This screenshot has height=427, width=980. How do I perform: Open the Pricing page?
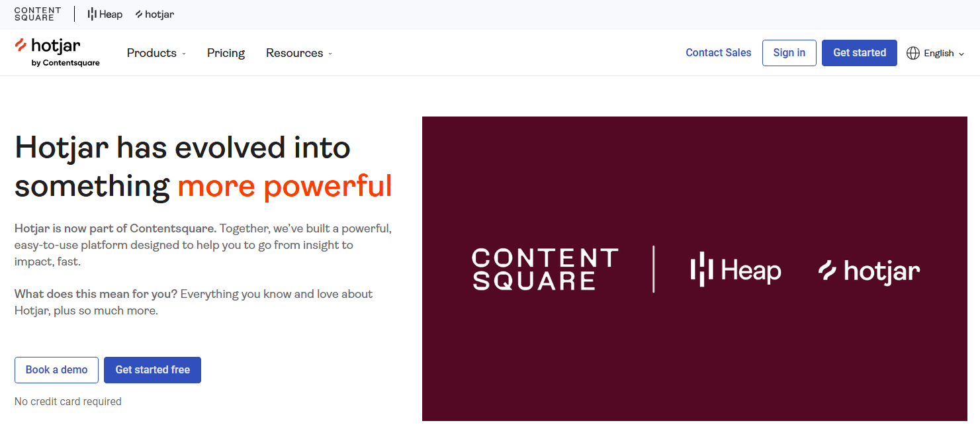point(226,53)
